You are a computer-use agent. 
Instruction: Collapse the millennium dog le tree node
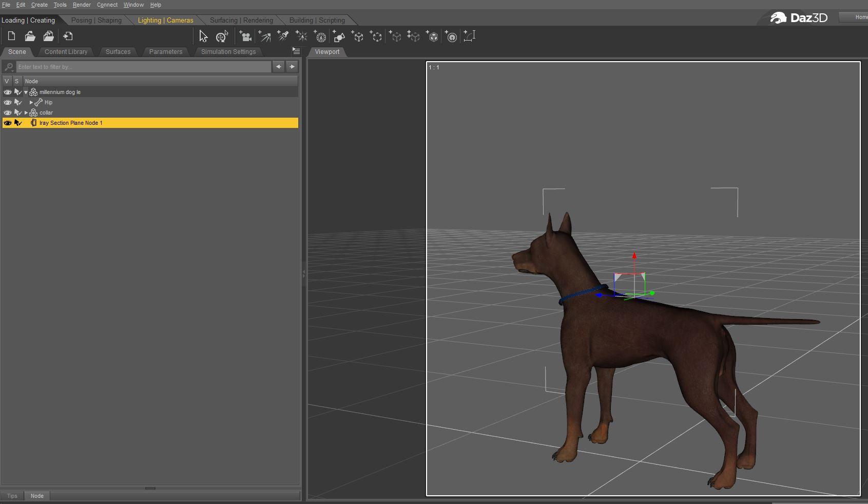(x=26, y=92)
